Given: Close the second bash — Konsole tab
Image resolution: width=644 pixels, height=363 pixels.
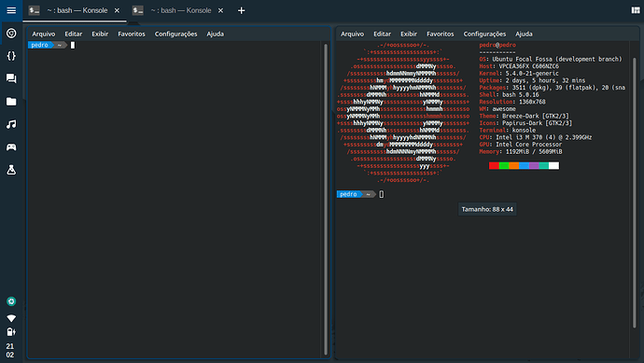Looking at the screenshot, I should (x=220, y=10).
